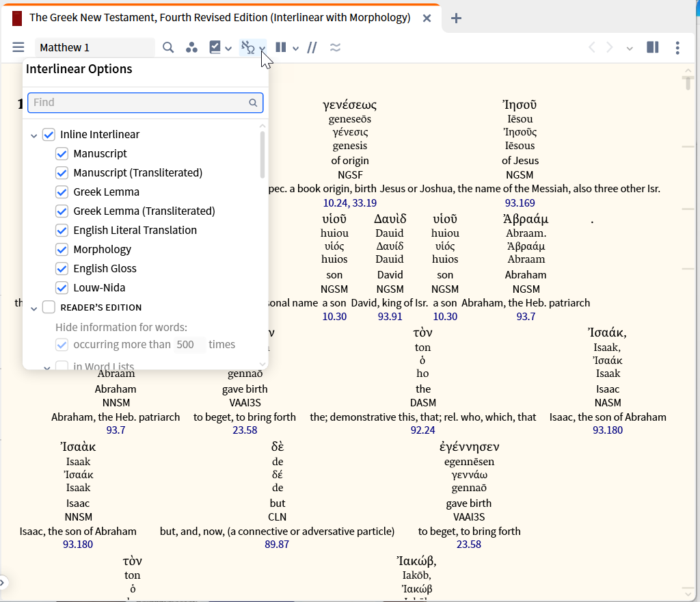Uncheck the Louw-Nida checkbox
The width and height of the screenshot is (700, 602).
tap(62, 288)
